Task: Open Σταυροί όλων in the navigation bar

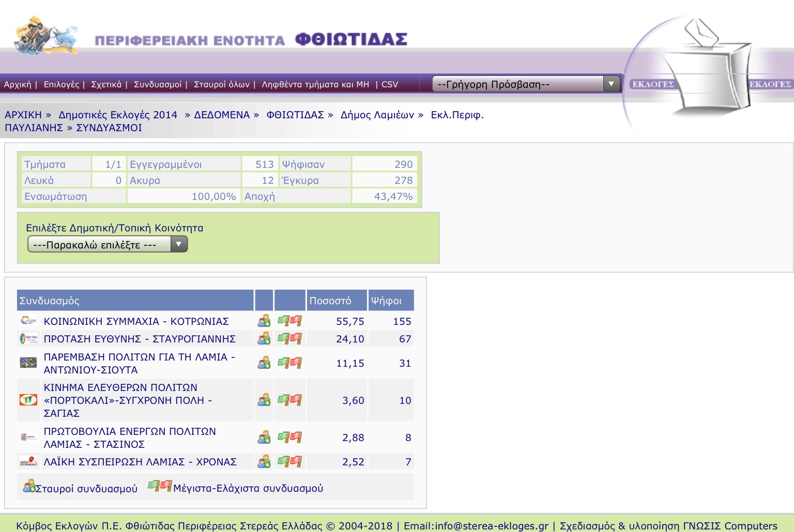Action: coord(222,84)
